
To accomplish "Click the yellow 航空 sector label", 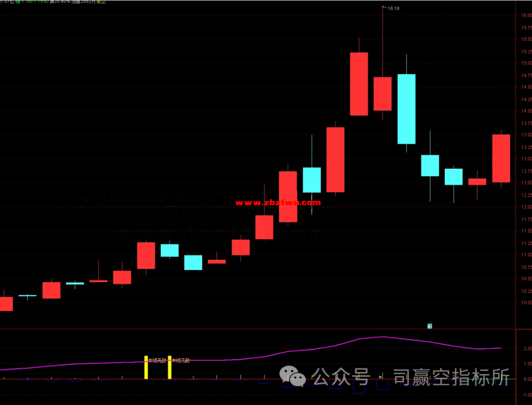I will [x=100, y=2].
